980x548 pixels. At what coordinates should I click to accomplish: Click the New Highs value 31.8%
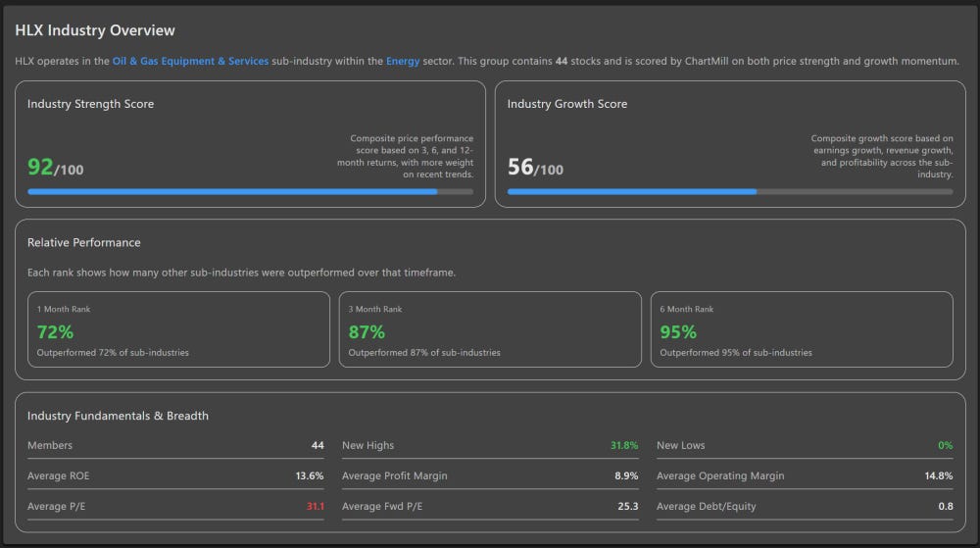(x=624, y=445)
